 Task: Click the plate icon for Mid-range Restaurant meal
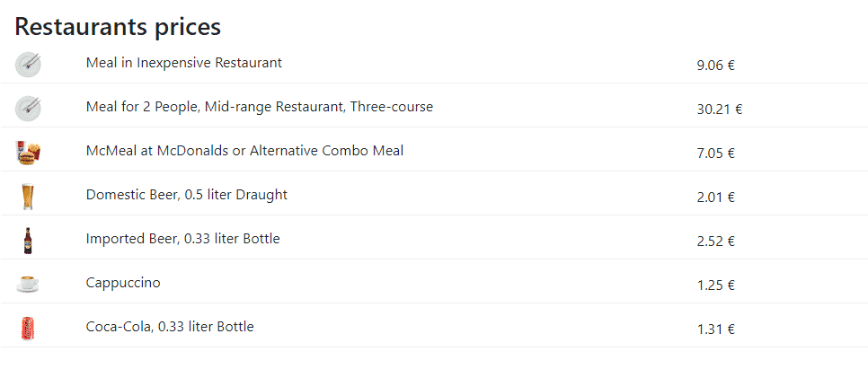pos(28,109)
